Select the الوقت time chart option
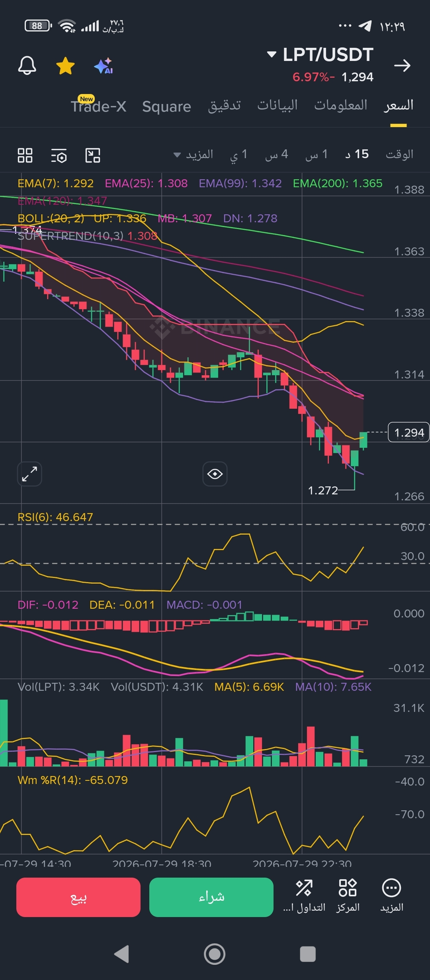This screenshot has width=430, height=980. coord(399,154)
